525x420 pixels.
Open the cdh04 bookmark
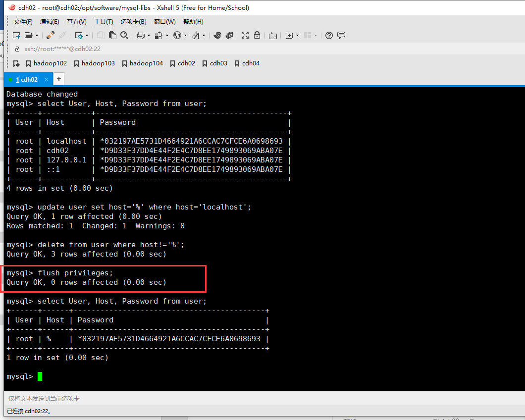point(247,63)
